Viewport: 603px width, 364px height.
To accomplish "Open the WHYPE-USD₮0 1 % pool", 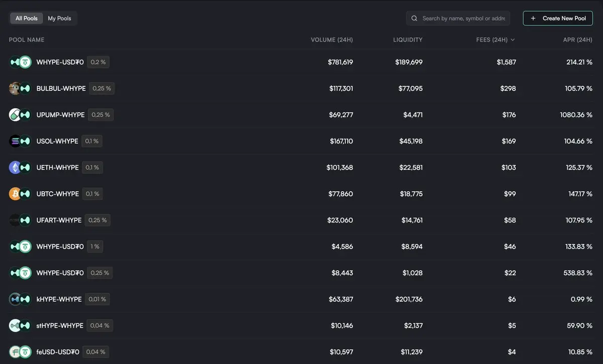I will [301, 247].
